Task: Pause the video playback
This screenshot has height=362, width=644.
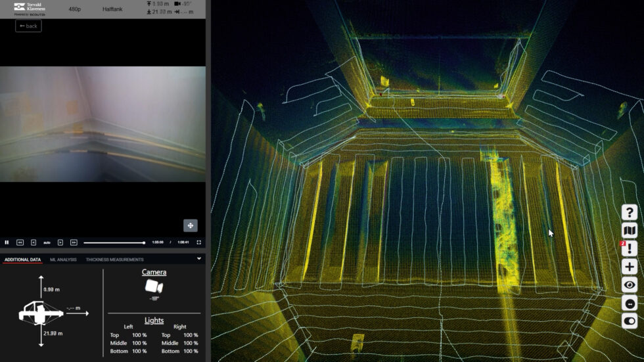Action: tap(7, 242)
